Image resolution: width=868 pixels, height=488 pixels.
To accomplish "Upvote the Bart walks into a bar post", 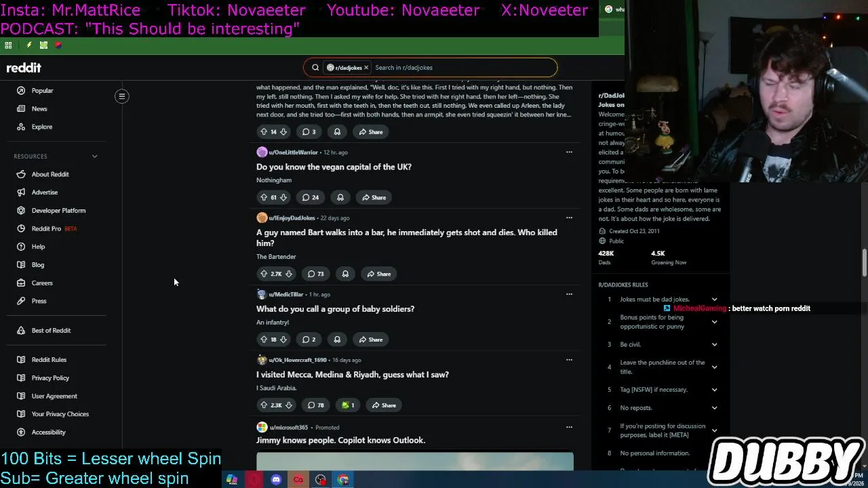I will pyautogui.click(x=264, y=274).
